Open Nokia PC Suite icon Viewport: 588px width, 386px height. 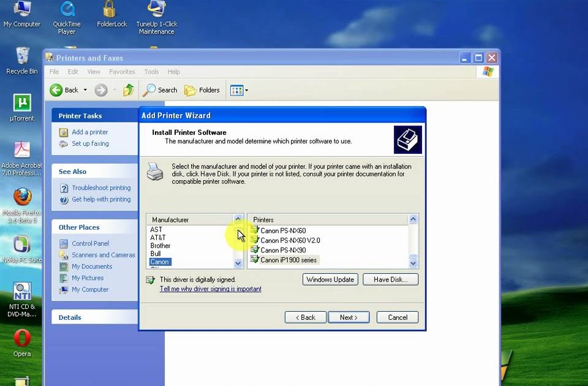[x=22, y=249]
